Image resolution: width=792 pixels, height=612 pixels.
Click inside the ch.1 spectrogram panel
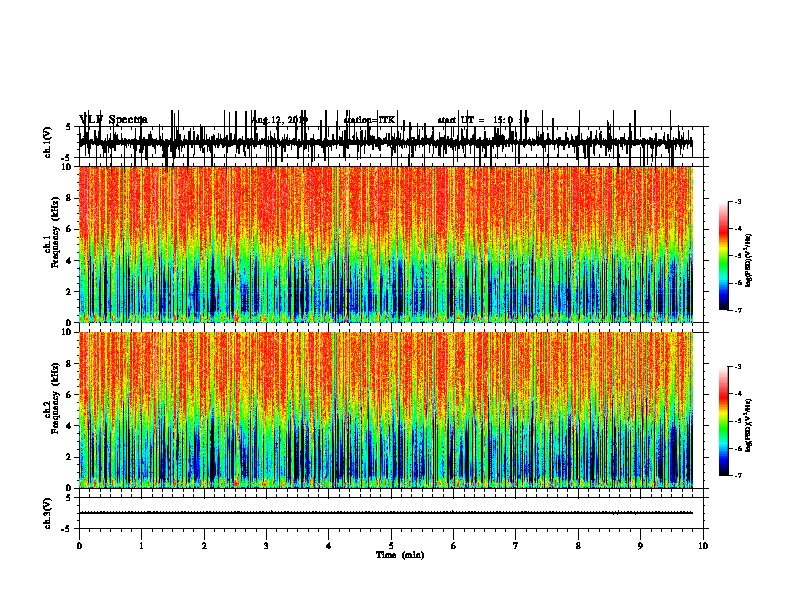pos(386,244)
